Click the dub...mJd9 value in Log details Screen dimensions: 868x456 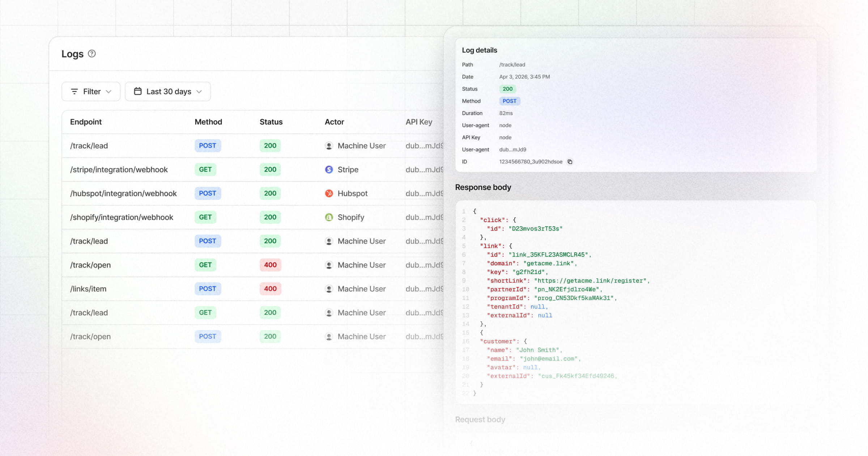[x=512, y=149]
